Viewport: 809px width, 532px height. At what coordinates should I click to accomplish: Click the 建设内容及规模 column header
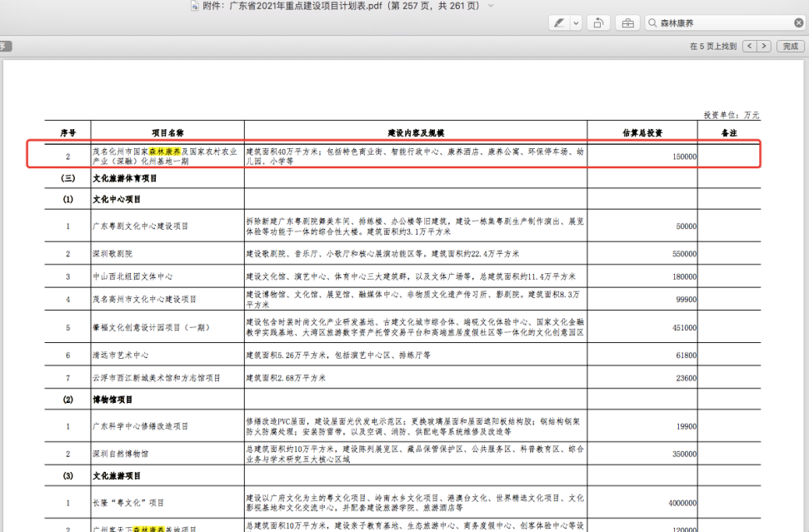pos(416,133)
